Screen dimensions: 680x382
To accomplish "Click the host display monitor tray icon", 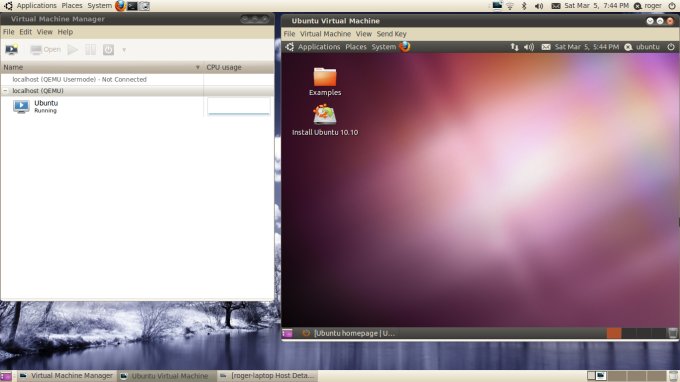I will click(x=497, y=5).
